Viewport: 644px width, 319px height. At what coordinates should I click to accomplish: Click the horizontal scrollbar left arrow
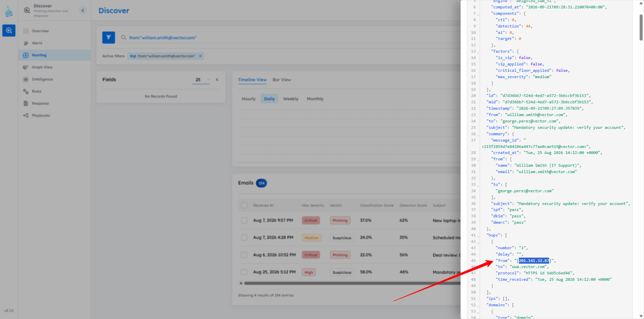(241, 283)
